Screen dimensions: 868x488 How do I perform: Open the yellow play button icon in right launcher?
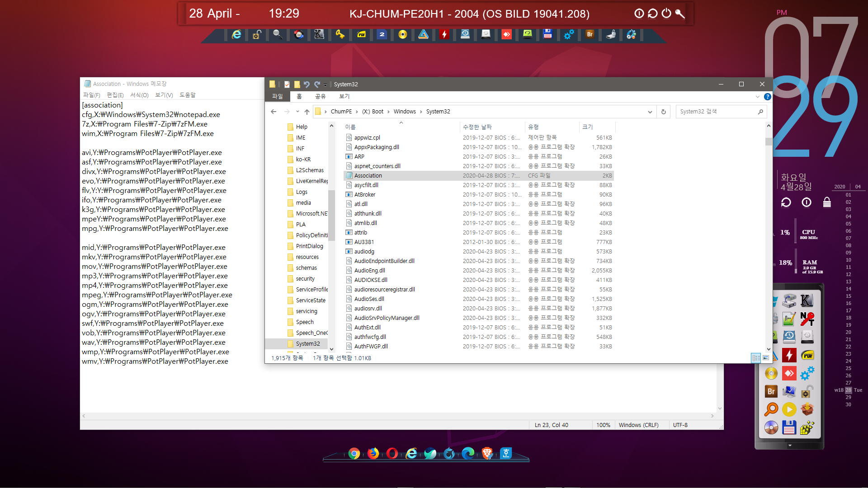(789, 409)
